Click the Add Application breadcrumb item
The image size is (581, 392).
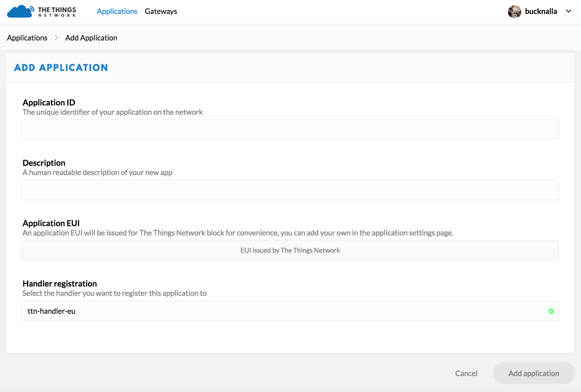click(x=91, y=38)
